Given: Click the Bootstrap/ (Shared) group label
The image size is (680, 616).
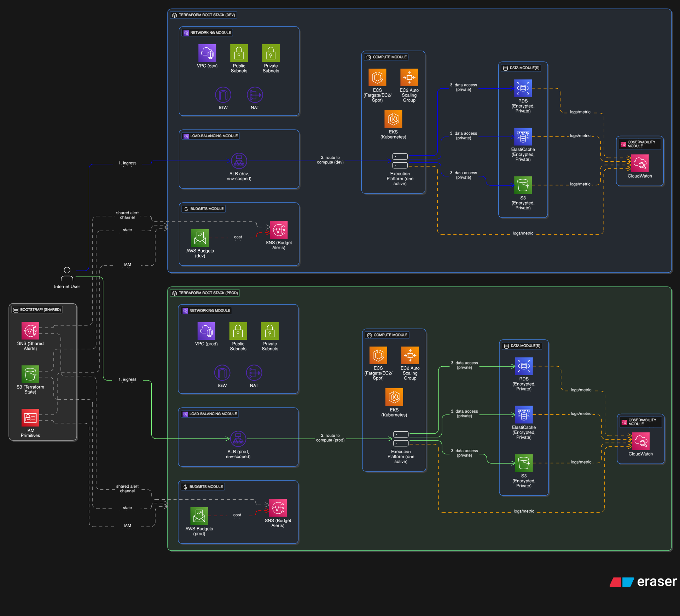Looking at the screenshot, I should coord(37,310).
